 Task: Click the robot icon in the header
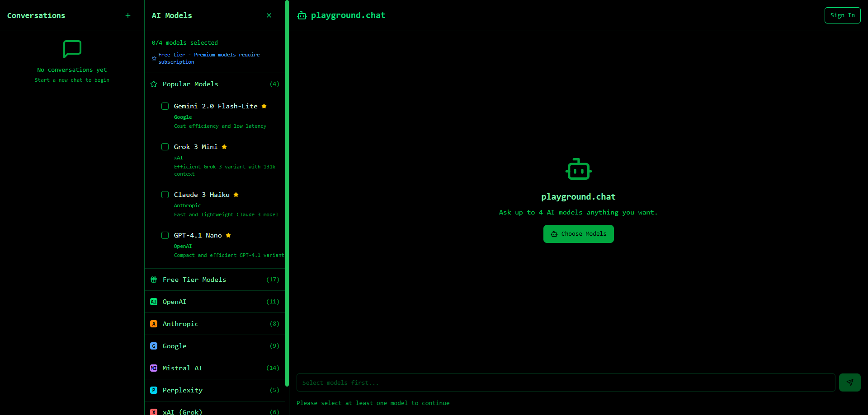(x=302, y=15)
